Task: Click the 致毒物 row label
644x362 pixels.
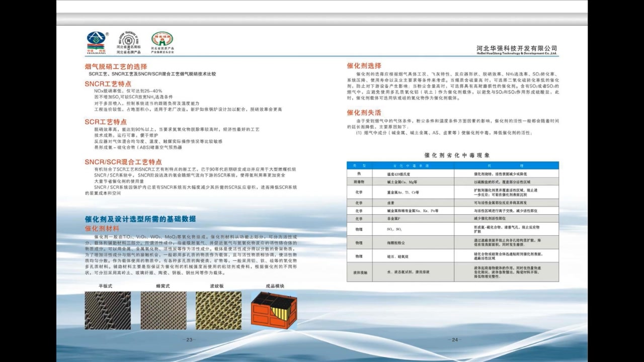Action: pyautogui.click(x=360, y=182)
